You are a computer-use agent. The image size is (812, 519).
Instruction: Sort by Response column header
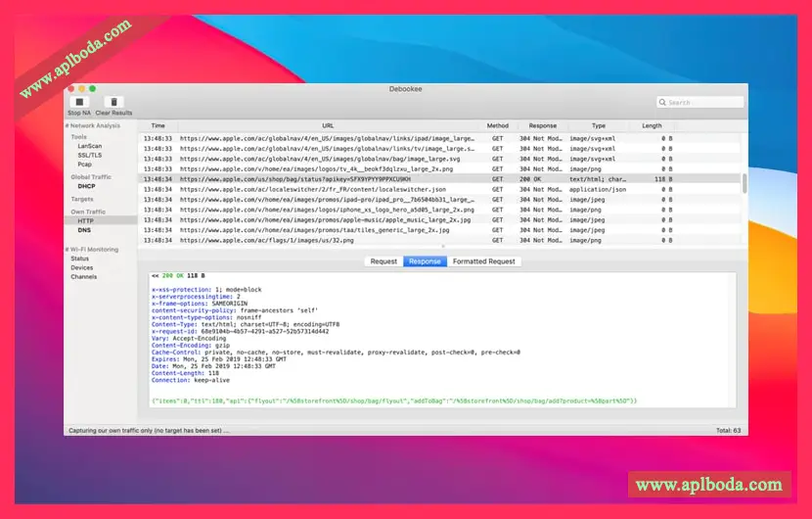tap(542, 125)
